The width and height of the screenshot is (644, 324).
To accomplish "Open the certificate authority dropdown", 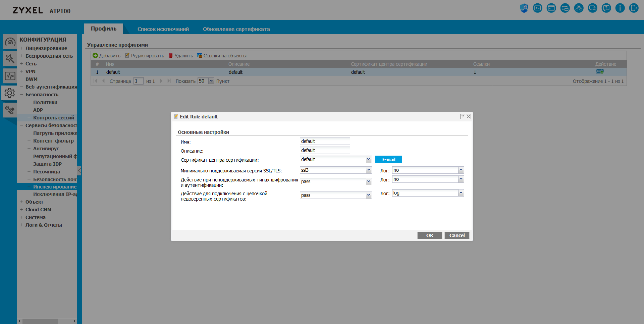I will pos(369,159).
